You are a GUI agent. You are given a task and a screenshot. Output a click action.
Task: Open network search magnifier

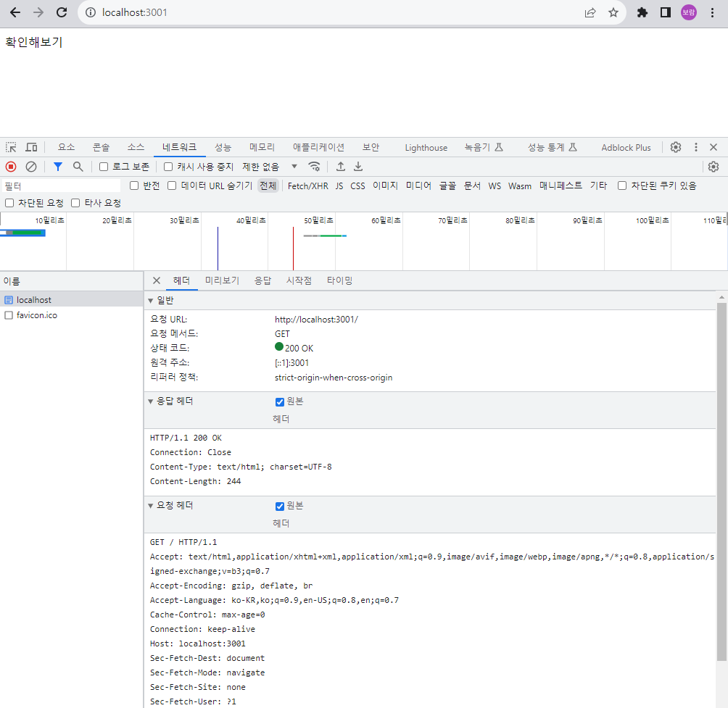click(78, 167)
